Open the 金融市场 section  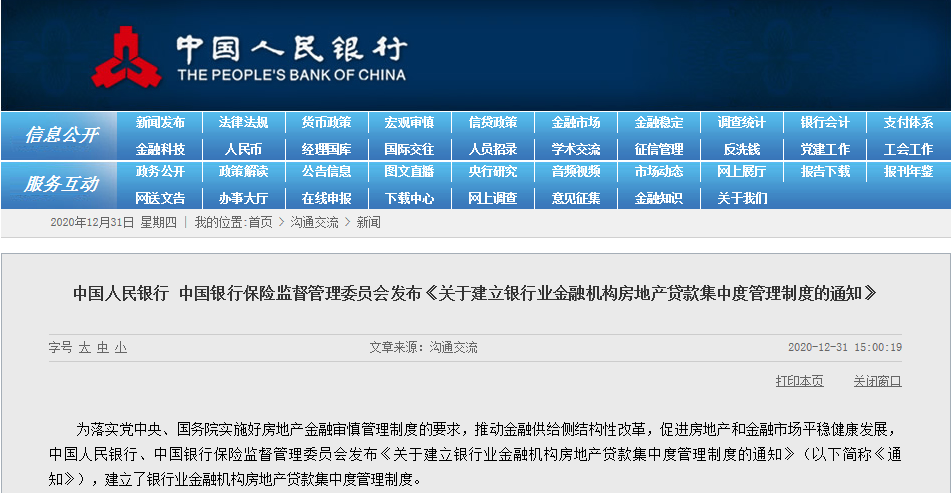576,122
